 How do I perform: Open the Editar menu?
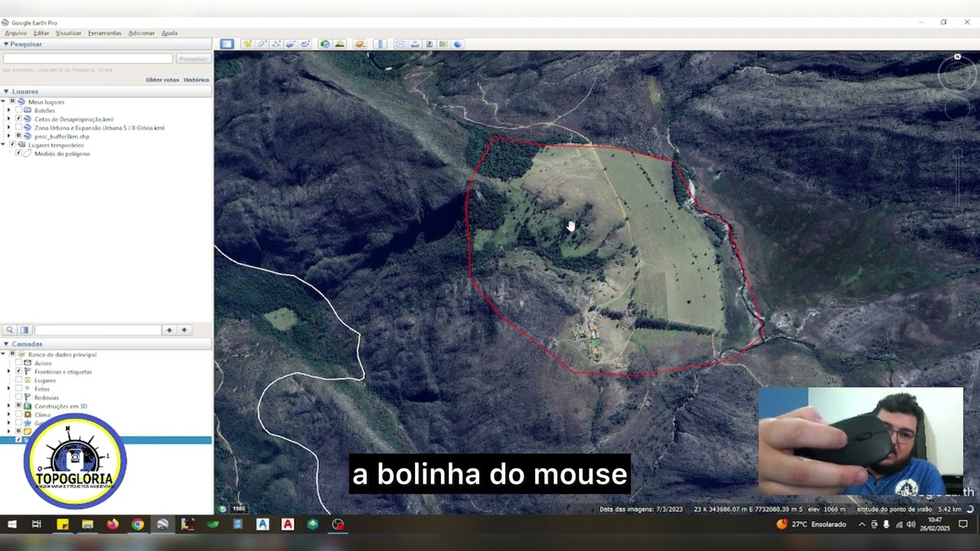click(x=41, y=33)
